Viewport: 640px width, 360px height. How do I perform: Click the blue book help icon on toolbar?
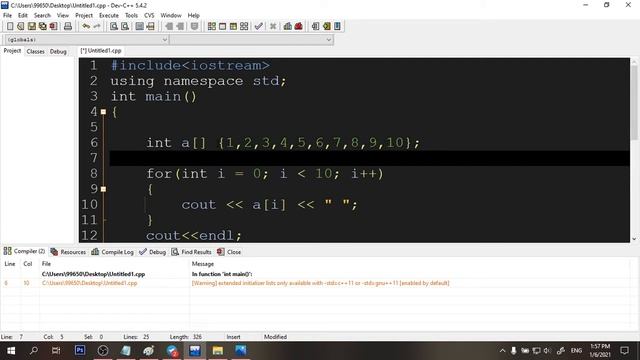pyautogui.click(x=338, y=27)
